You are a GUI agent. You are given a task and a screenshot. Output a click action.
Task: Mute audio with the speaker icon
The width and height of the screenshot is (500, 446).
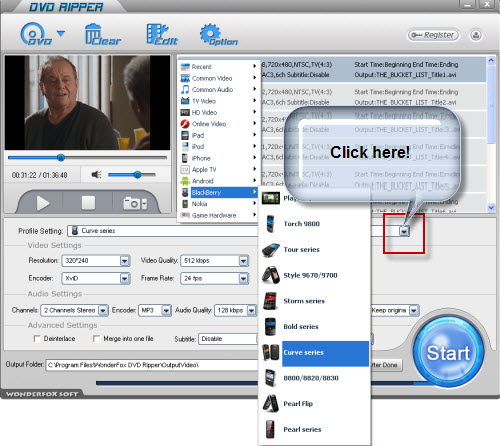(96, 174)
